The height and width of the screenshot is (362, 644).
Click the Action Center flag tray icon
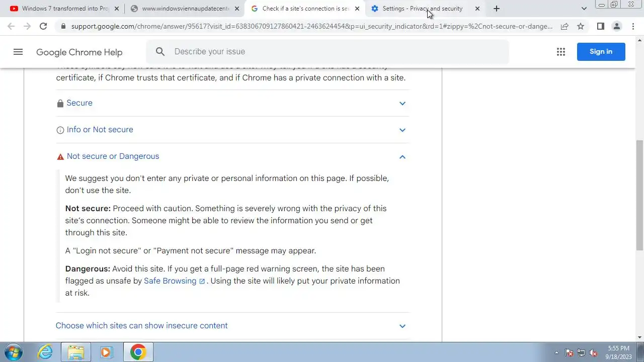(x=569, y=352)
